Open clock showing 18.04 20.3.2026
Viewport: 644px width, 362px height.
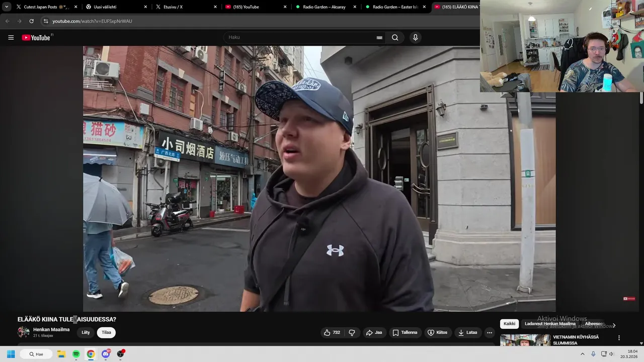click(629, 354)
